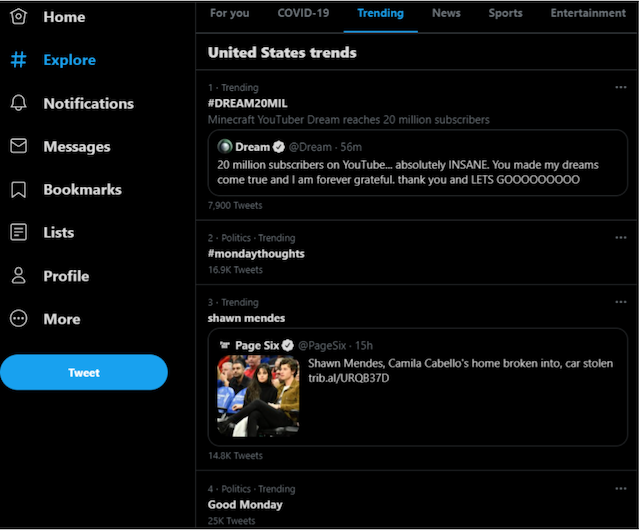Click the Page Six display name
This screenshot has height=530, width=640.
tap(257, 345)
